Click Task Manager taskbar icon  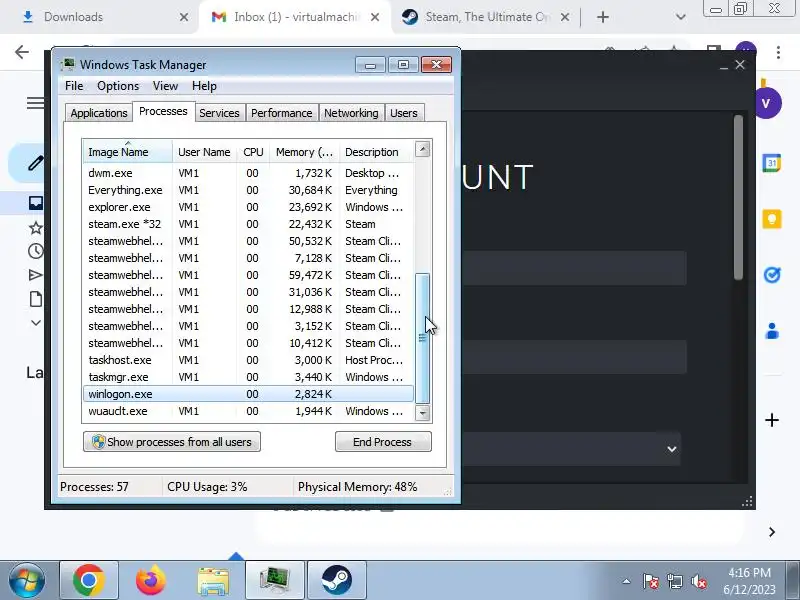click(x=274, y=580)
